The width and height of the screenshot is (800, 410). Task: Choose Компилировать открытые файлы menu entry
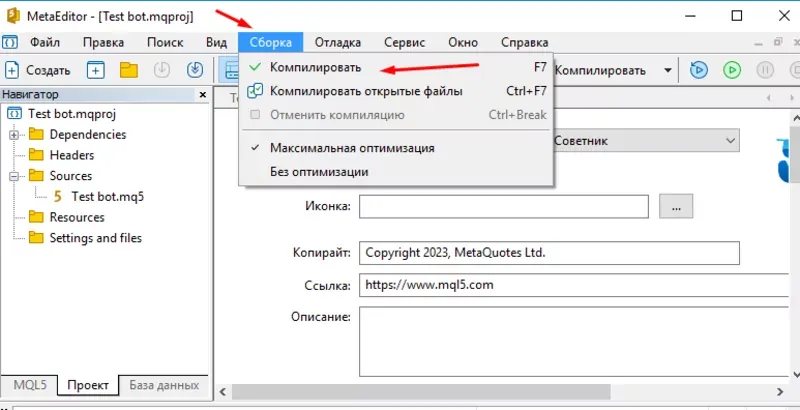(x=396, y=91)
